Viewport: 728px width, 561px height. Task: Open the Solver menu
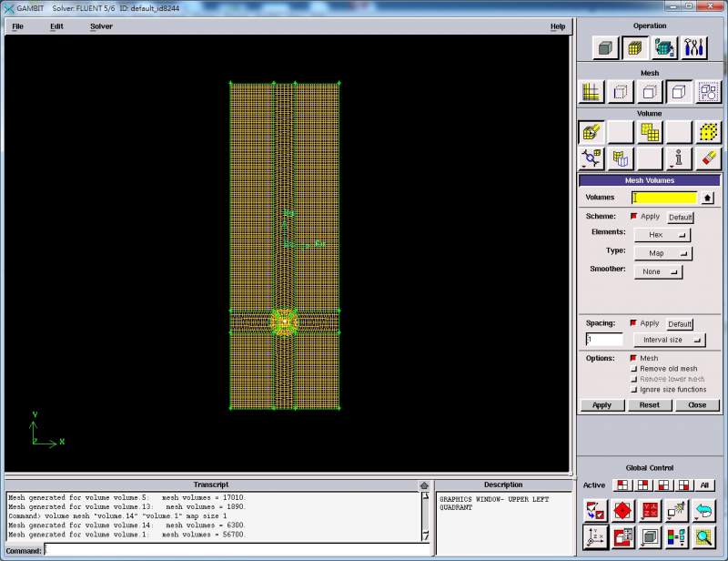(101, 26)
